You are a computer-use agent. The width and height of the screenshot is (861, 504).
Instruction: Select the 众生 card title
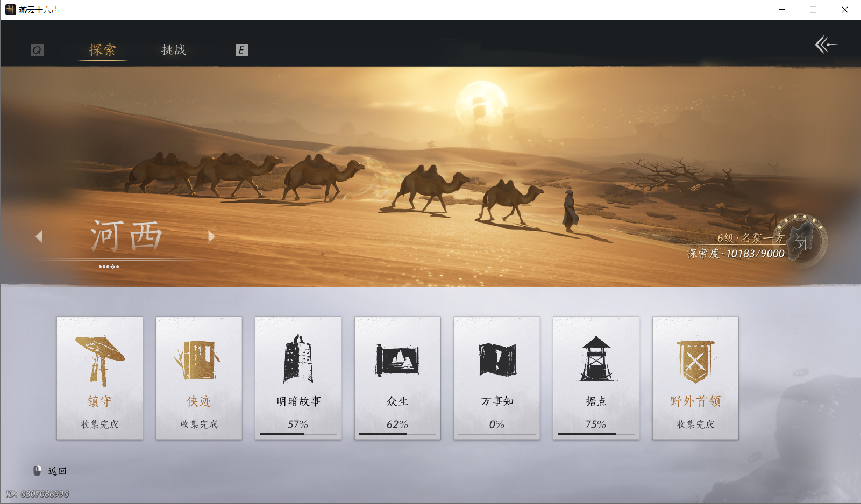[x=397, y=401]
